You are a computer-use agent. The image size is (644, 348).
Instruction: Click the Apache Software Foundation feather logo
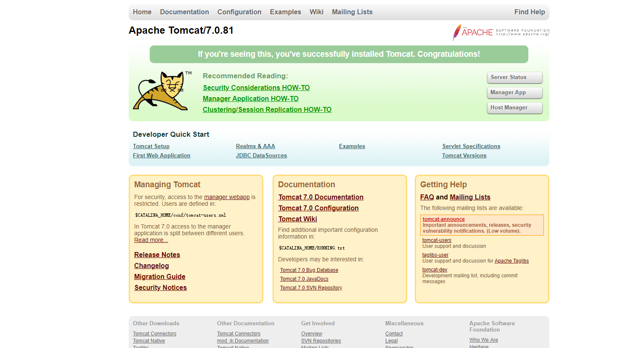[501, 32]
